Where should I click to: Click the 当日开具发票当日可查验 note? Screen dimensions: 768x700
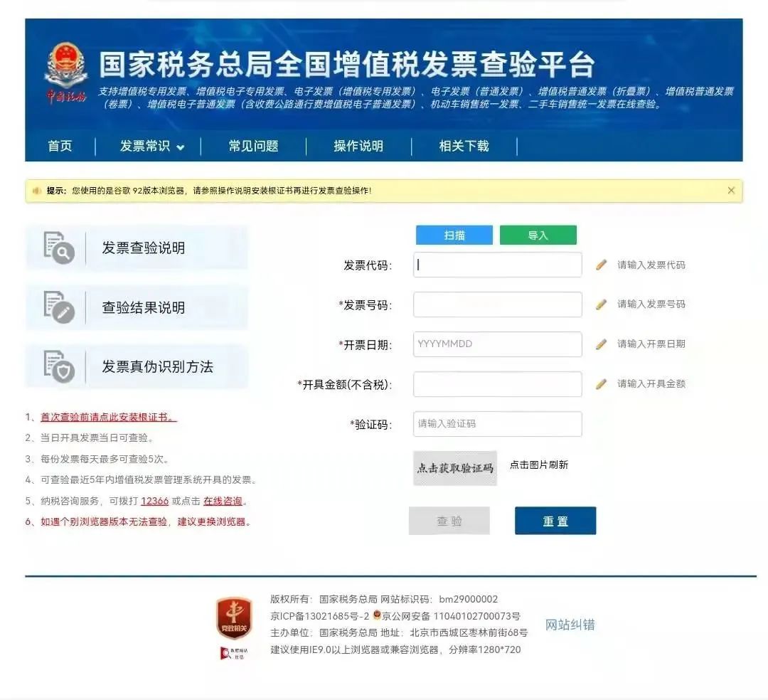[x=97, y=438]
